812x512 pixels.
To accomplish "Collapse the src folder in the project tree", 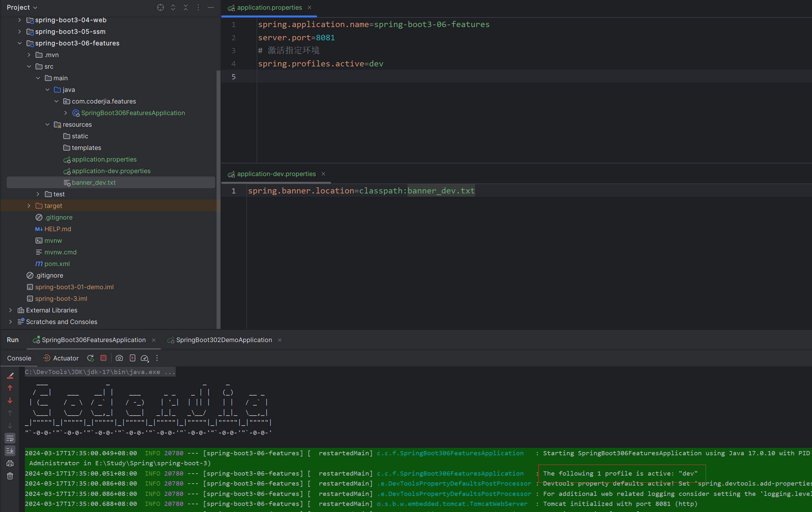I will [29, 66].
